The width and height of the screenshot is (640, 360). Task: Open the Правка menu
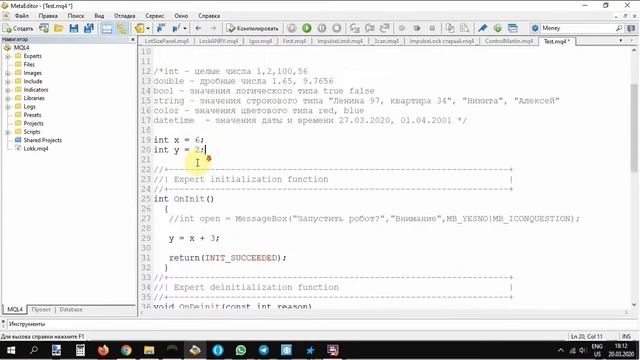[x=48, y=16]
